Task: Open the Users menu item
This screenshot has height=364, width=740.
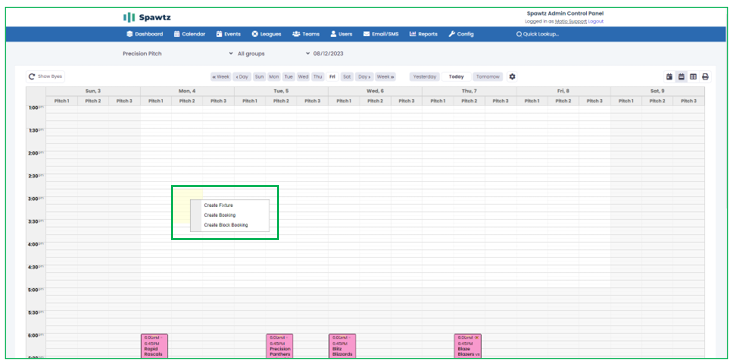Action: coord(341,34)
